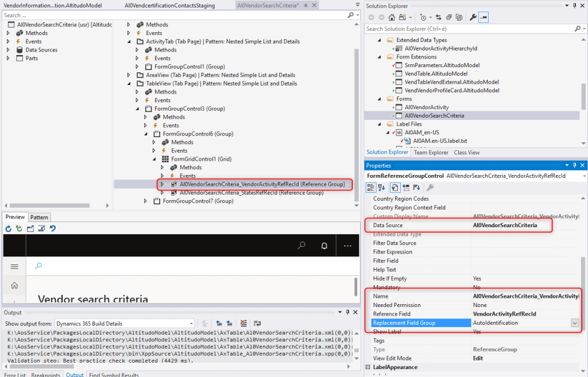This screenshot has height=377, width=588.
Task: Expand the FormGroupControl7 (Group) node
Action: [x=145, y=201]
